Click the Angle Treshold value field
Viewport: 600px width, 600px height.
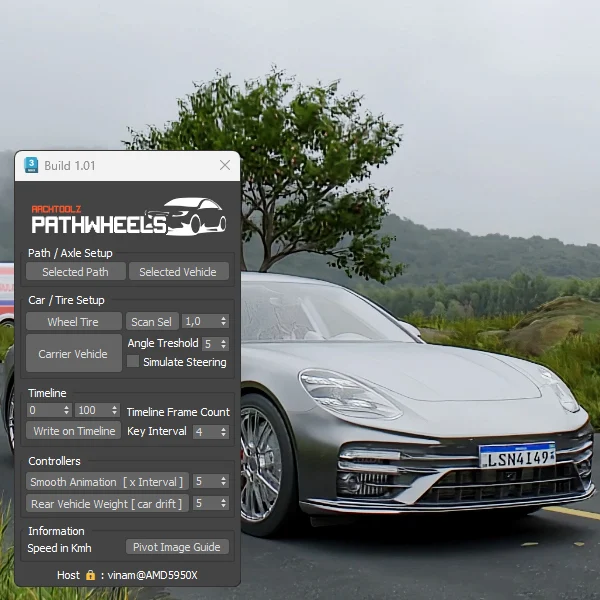(211, 344)
